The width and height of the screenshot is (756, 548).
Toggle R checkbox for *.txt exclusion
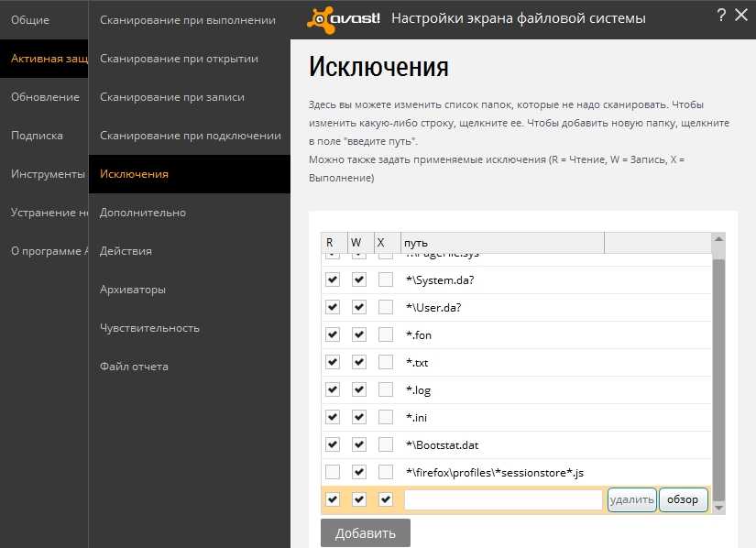click(333, 362)
